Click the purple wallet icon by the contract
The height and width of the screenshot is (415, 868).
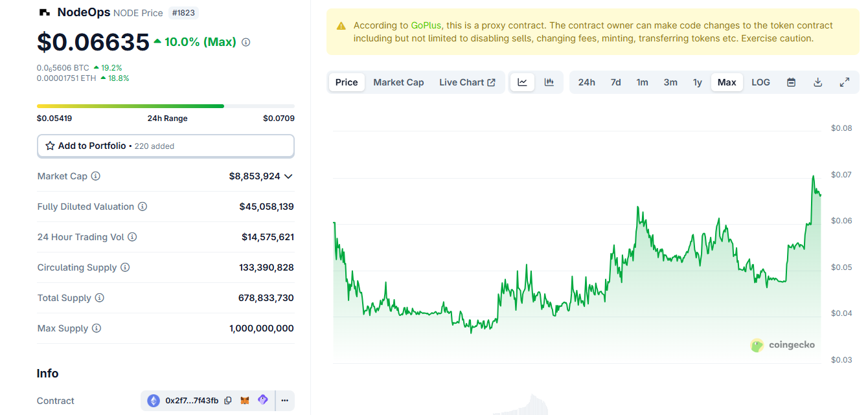point(262,400)
